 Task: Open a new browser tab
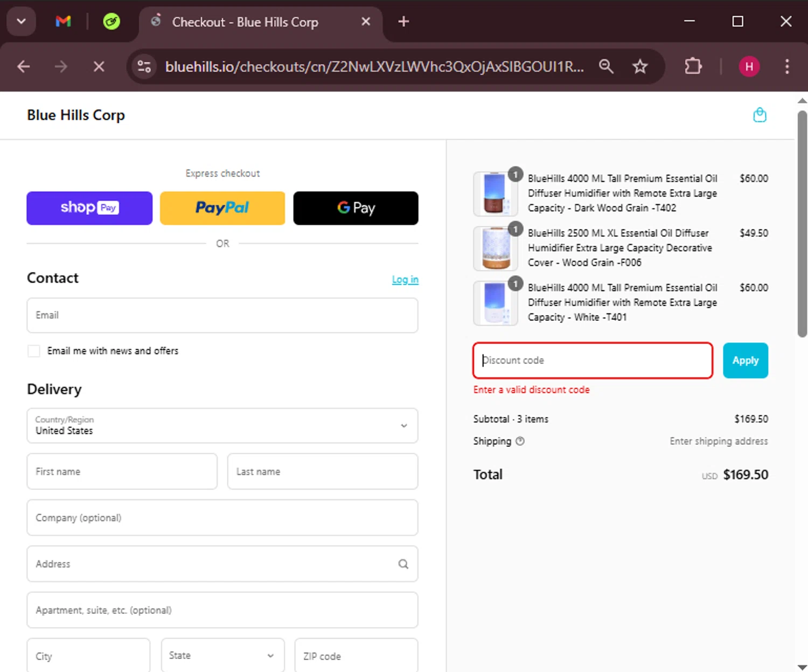pos(403,22)
